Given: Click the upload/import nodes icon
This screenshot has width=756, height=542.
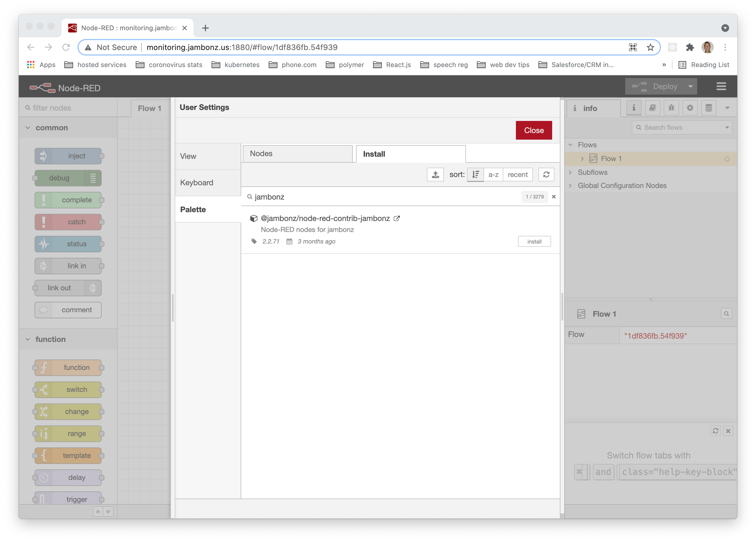Looking at the screenshot, I should [435, 174].
